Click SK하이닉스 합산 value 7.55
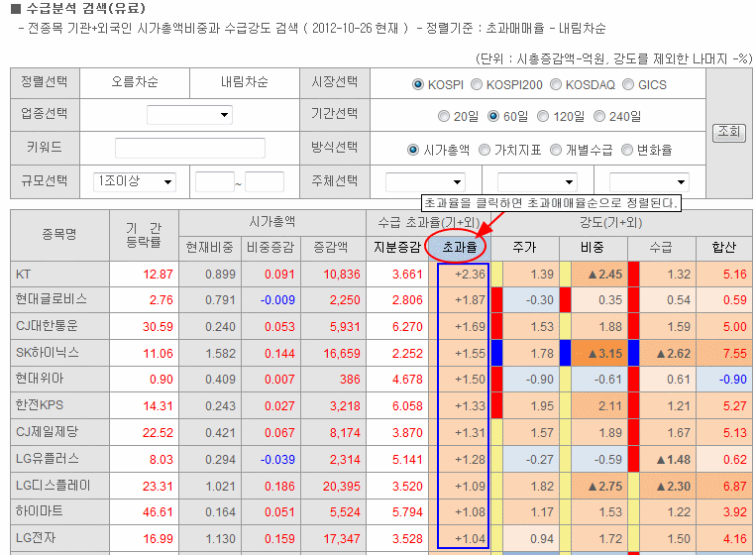756x555 pixels. pos(735,354)
